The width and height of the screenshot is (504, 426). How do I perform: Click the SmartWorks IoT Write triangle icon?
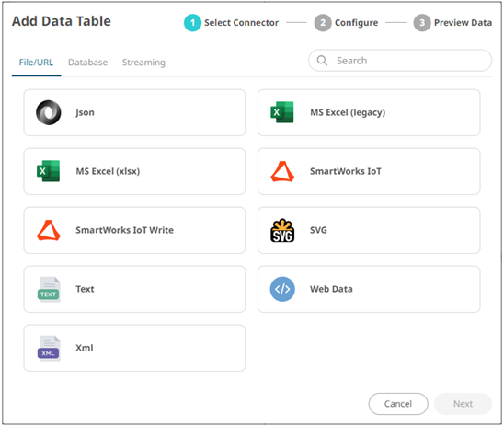tap(48, 230)
